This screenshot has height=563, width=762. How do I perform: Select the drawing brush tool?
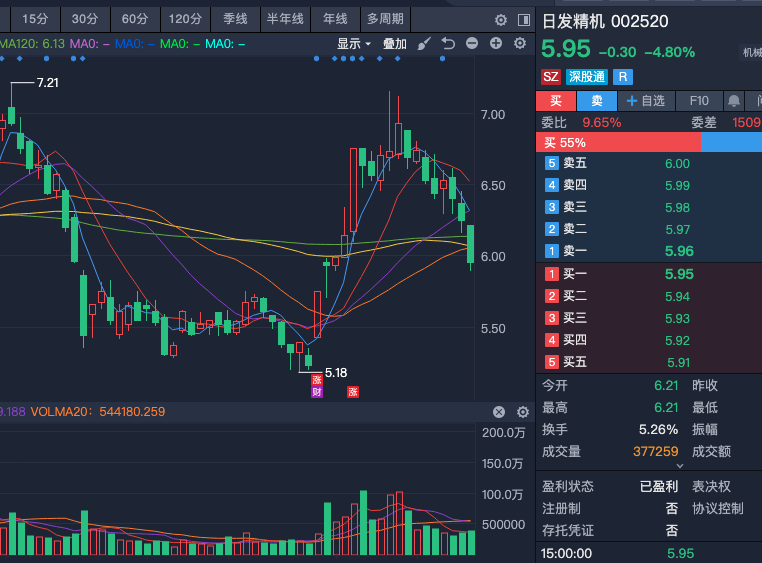point(424,44)
